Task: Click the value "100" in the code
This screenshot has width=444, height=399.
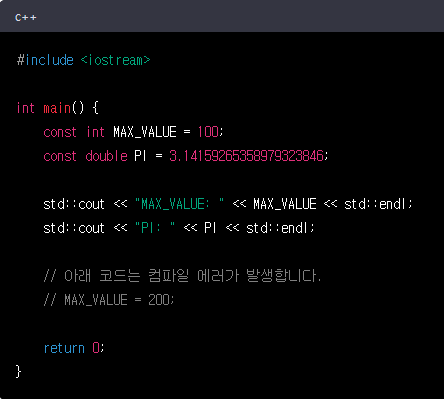Action: [208, 132]
